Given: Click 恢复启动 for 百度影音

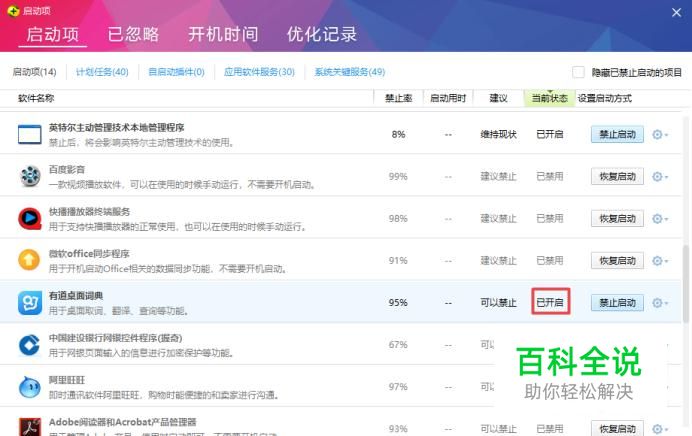Looking at the screenshot, I should pyautogui.click(x=617, y=177).
